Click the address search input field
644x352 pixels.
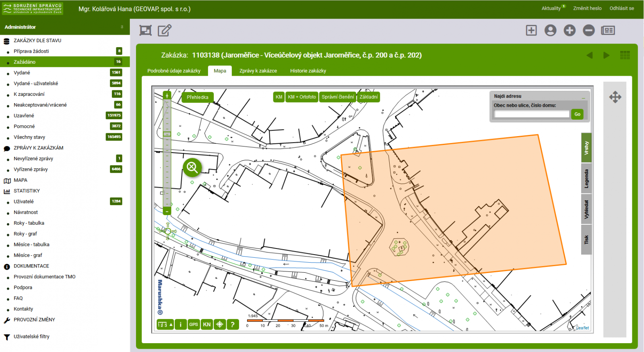pyautogui.click(x=531, y=114)
